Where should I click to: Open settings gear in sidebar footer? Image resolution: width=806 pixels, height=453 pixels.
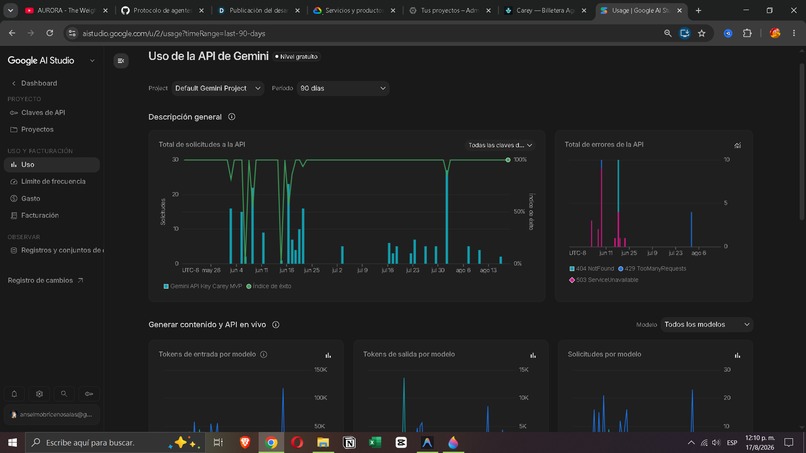pos(39,394)
